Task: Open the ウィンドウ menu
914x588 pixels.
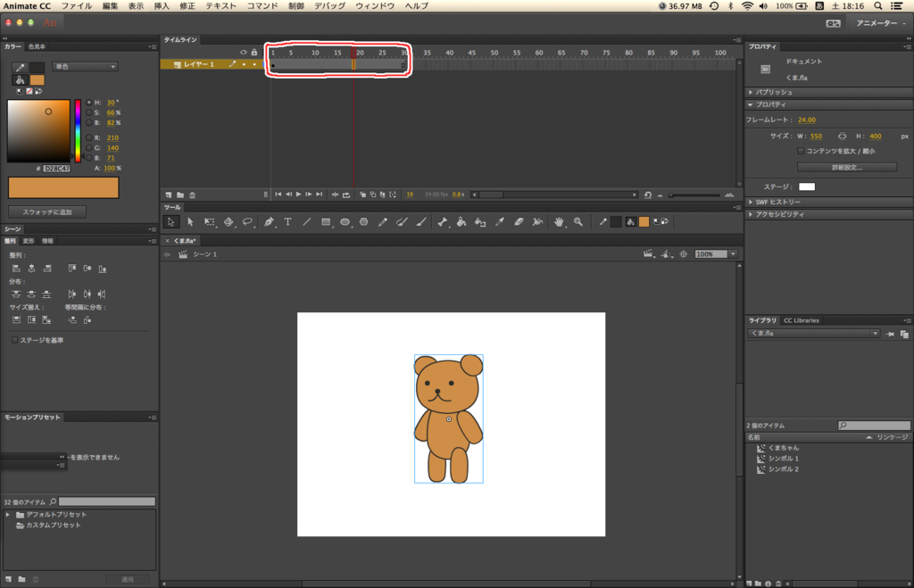Action: 375,6
